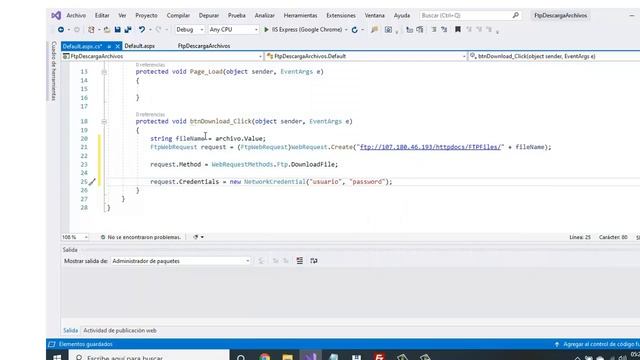Open Chrome from the Windows taskbar
The height and width of the screenshot is (360, 640).
(264, 357)
